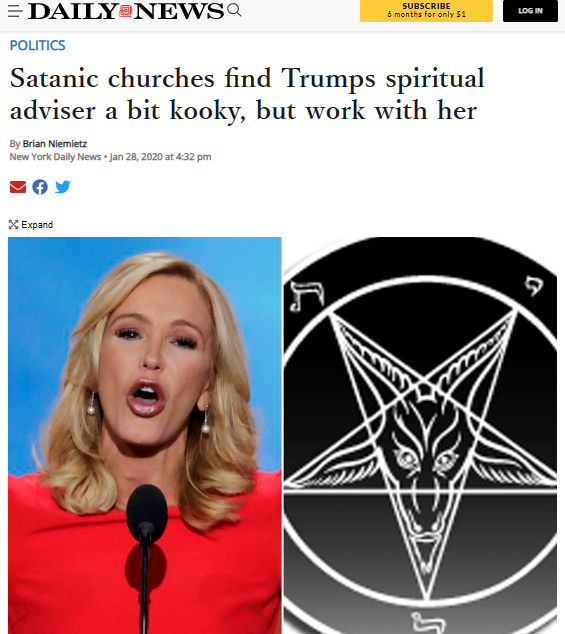
Task: Click the Daily News logo
Action: pyautogui.click(x=126, y=11)
